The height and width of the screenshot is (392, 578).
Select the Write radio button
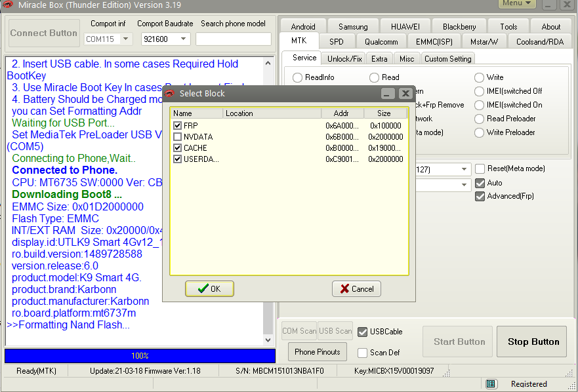click(479, 78)
